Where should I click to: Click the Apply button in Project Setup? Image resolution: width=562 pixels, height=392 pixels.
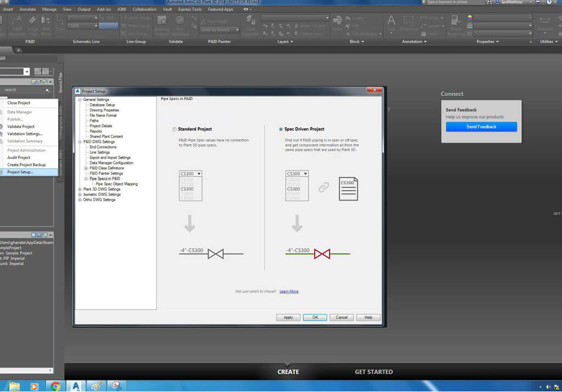288,317
